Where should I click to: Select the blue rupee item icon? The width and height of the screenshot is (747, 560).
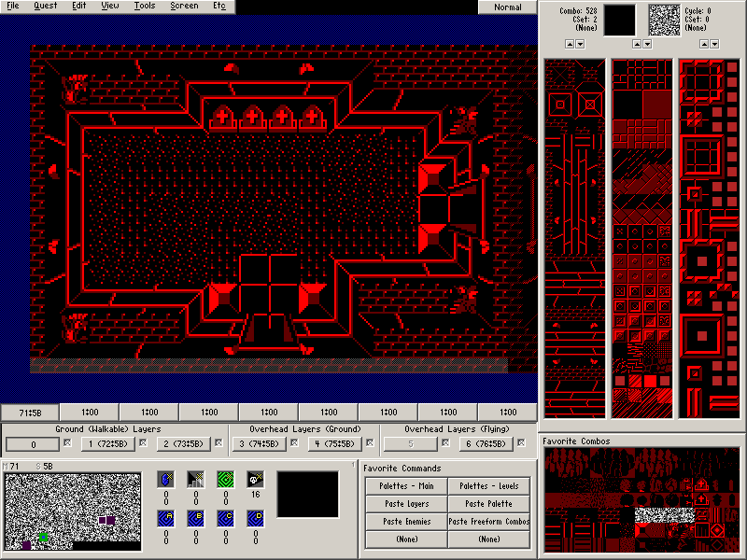(x=166, y=480)
